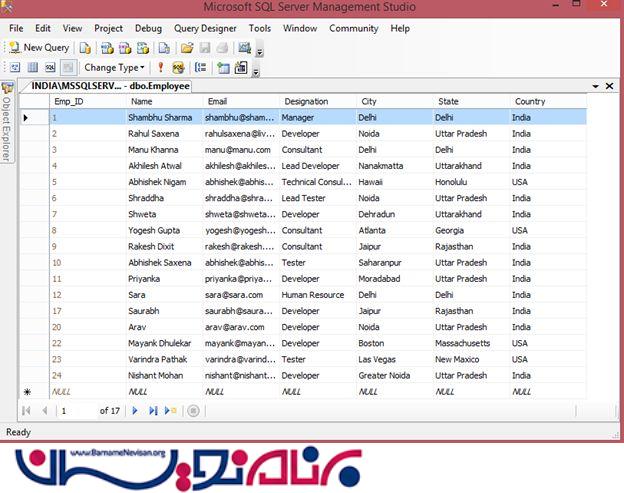Viewport: 624px width, 493px height.
Task: Expand the standard toolbar options arrow
Action: point(260,51)
